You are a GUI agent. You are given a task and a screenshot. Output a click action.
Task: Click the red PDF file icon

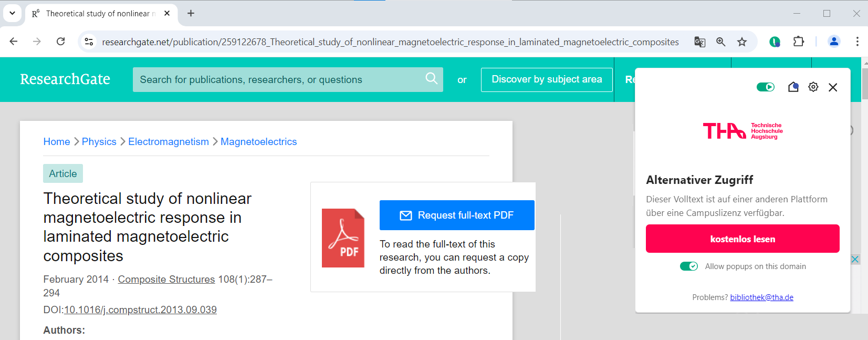tap(343, 238)
